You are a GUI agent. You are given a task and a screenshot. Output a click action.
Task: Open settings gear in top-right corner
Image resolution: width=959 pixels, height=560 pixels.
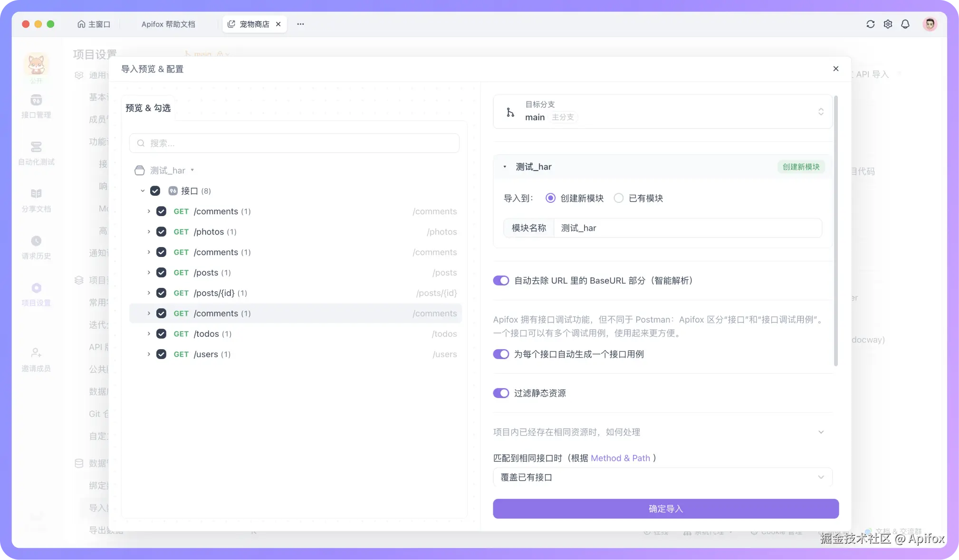click(888, 24)
